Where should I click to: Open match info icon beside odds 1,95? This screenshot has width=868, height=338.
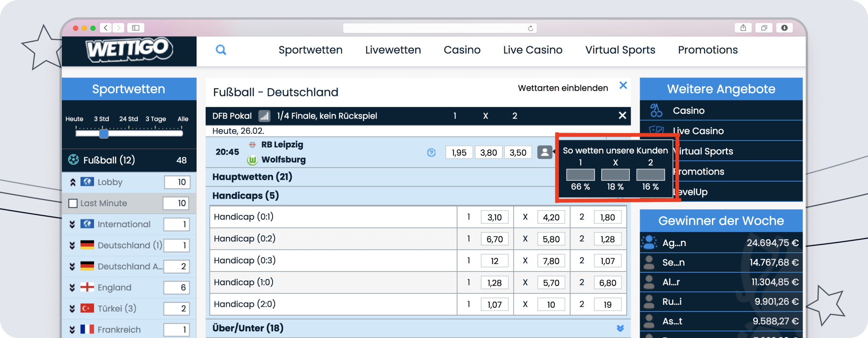[431, 153]
